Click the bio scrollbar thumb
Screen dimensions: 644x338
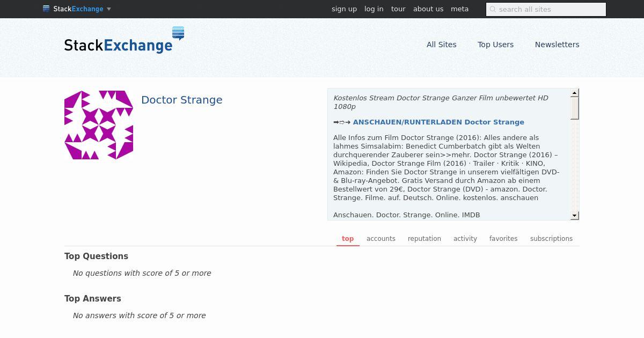point(574,108)
